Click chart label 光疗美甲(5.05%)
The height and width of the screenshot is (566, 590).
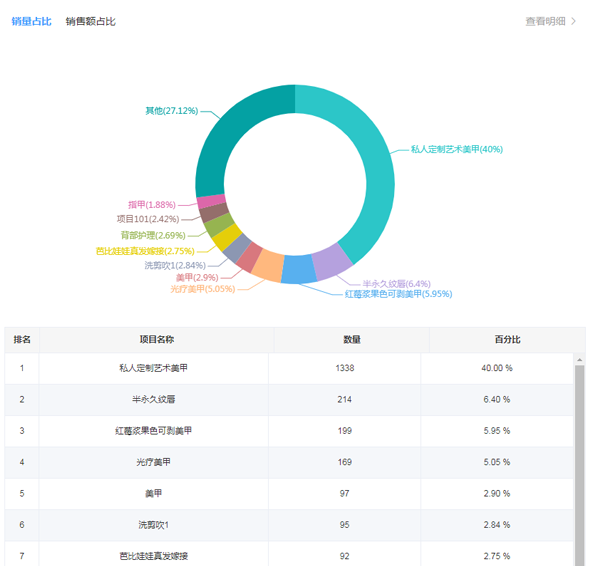click(203, 289)
